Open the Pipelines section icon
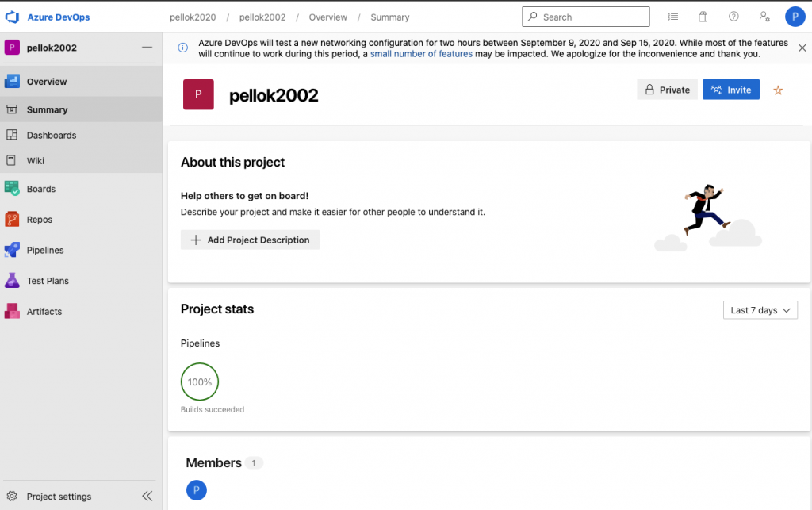The height and width of the screenshot is (510, 812). pyautogui.click(x=12, y=250)
